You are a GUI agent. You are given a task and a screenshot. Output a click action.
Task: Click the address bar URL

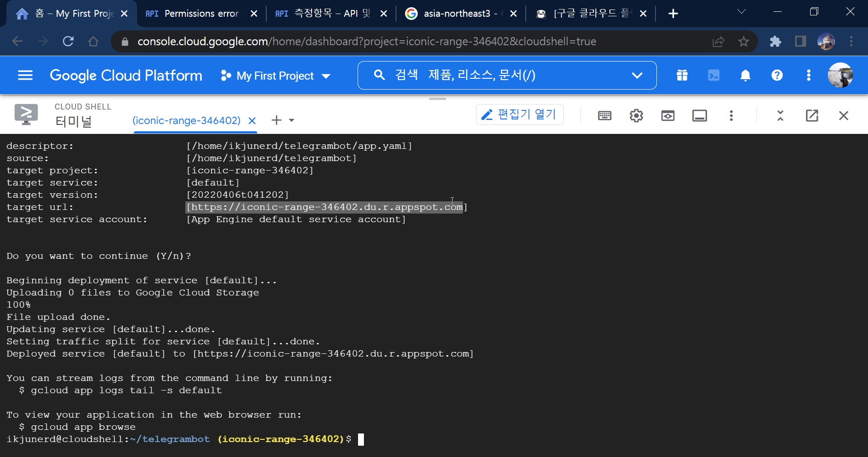point(367,42)
